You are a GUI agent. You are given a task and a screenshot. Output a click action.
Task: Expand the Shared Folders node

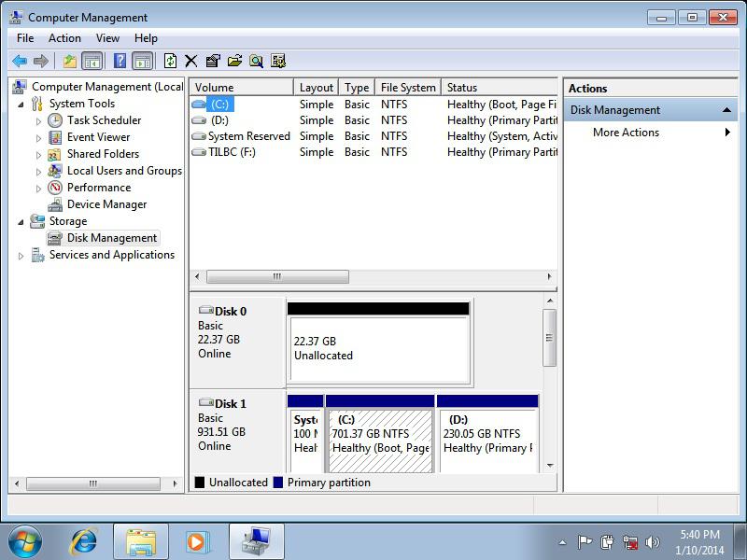[x=38, y=155]
